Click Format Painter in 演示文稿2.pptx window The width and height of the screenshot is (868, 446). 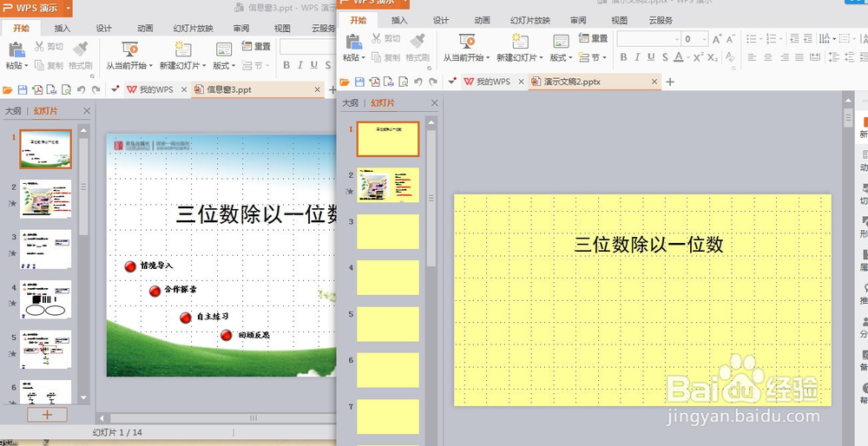point(418,47)
